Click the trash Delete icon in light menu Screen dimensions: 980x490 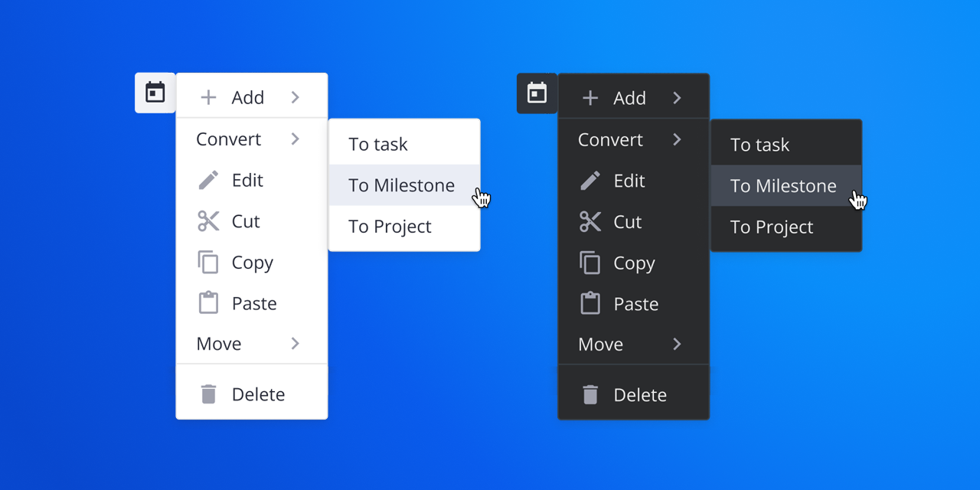point(208,394)
